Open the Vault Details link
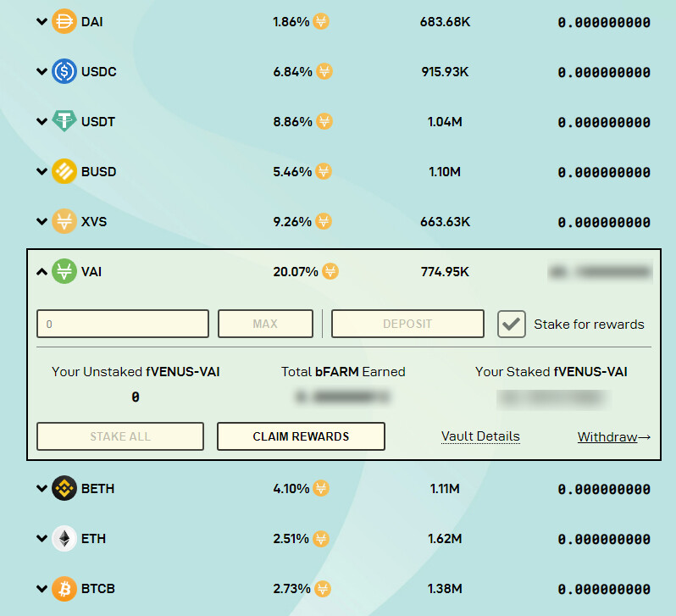Viewport: 676px width, 616px height. coord(480,436)
